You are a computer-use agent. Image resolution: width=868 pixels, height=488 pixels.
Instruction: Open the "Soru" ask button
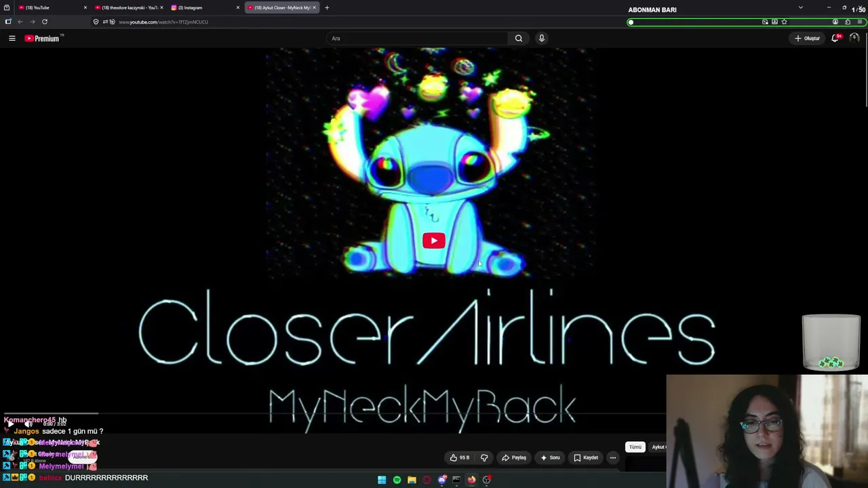pos(550,457)
